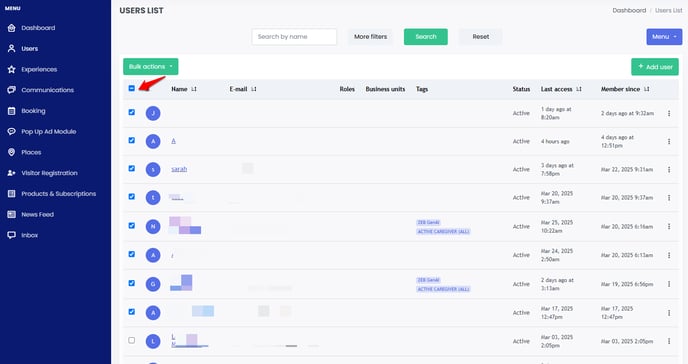Viewport: 688px width, 364px height.
Task: Check the unchecked checkbox in L row
Action: (x=132, y=340)
